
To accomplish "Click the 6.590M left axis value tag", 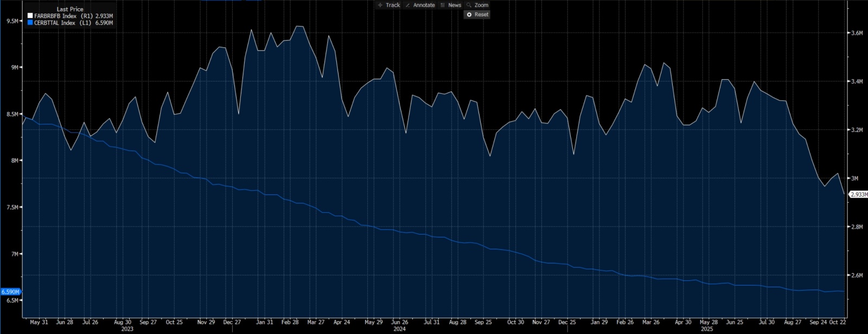I will coord(10,292).
